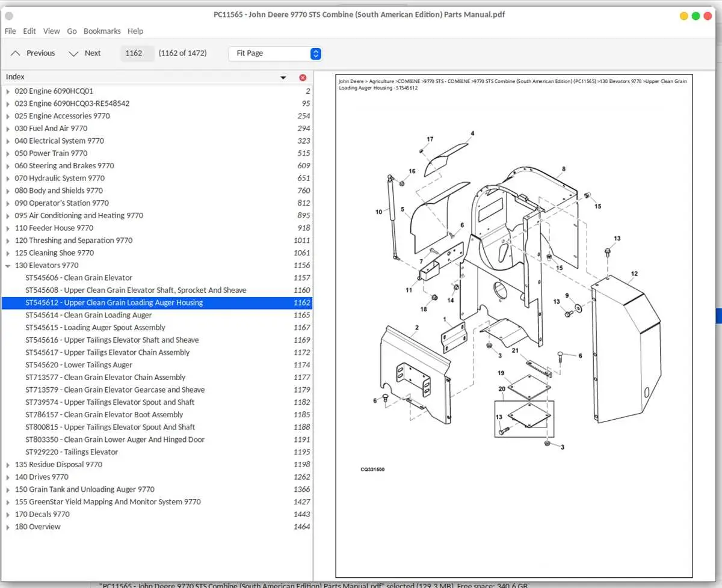Expand 040 Electrical System 9770 section
The image size is (722, 588).
tap(8, 141)
